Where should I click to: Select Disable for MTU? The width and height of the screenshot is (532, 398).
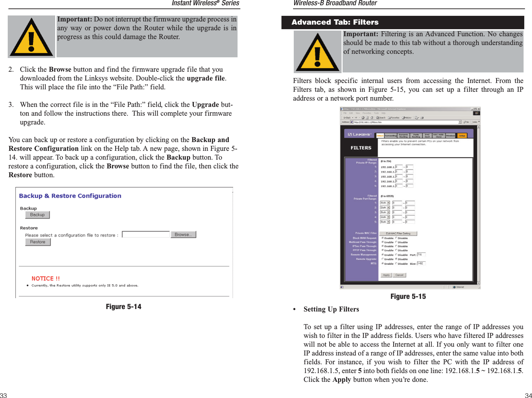[x=396, y=263]
